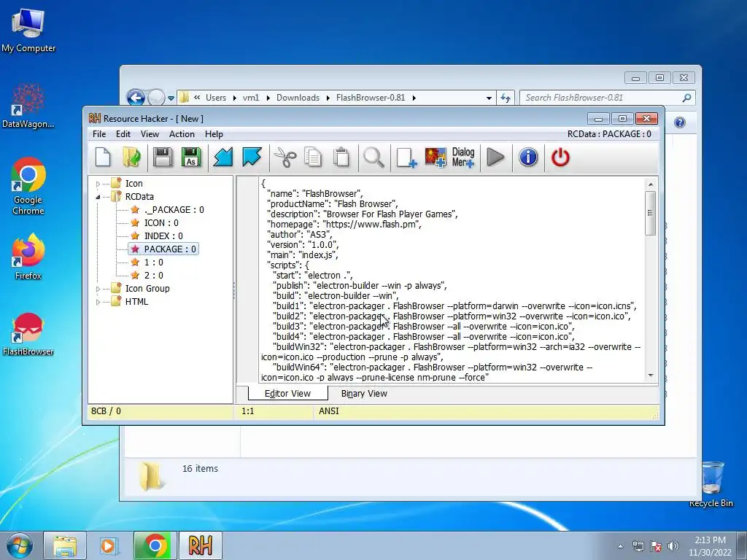
Task: Switch to the Editor View tab
Action: point(287,394)
